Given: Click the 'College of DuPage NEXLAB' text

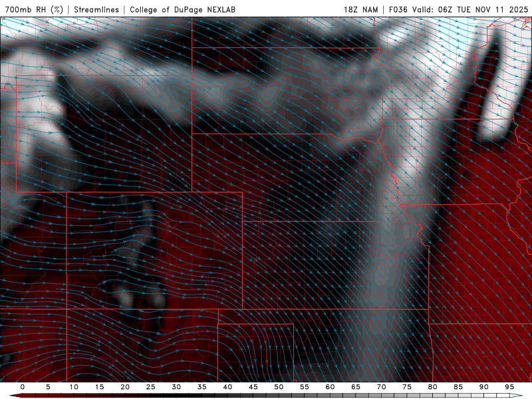Looking at the screenshot, I should pyautogui.click(x=182, y=9).
